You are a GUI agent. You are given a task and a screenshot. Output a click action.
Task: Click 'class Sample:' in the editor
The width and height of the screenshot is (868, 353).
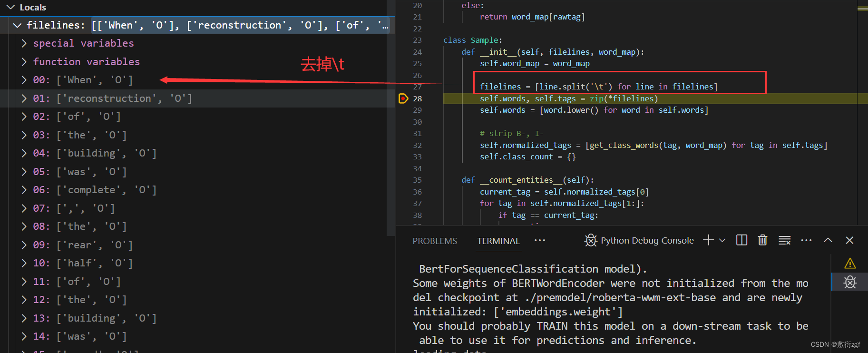click(x=473, y=40)
